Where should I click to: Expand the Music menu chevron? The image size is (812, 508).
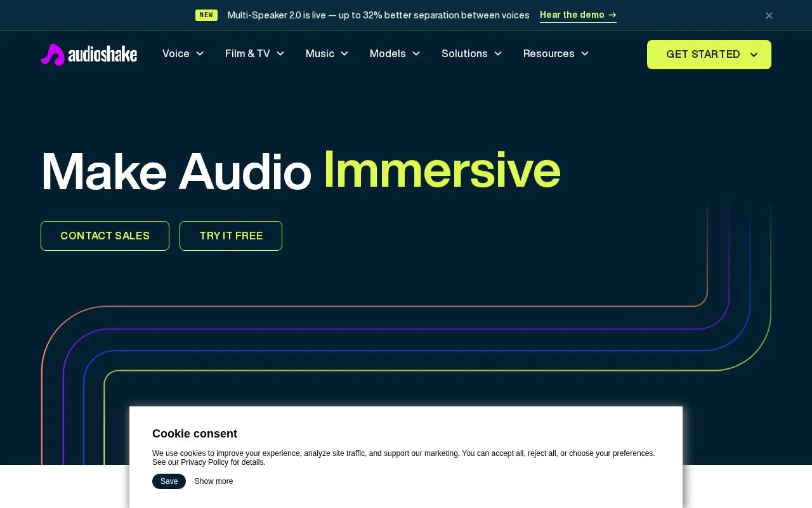click(x=344, y=54)
